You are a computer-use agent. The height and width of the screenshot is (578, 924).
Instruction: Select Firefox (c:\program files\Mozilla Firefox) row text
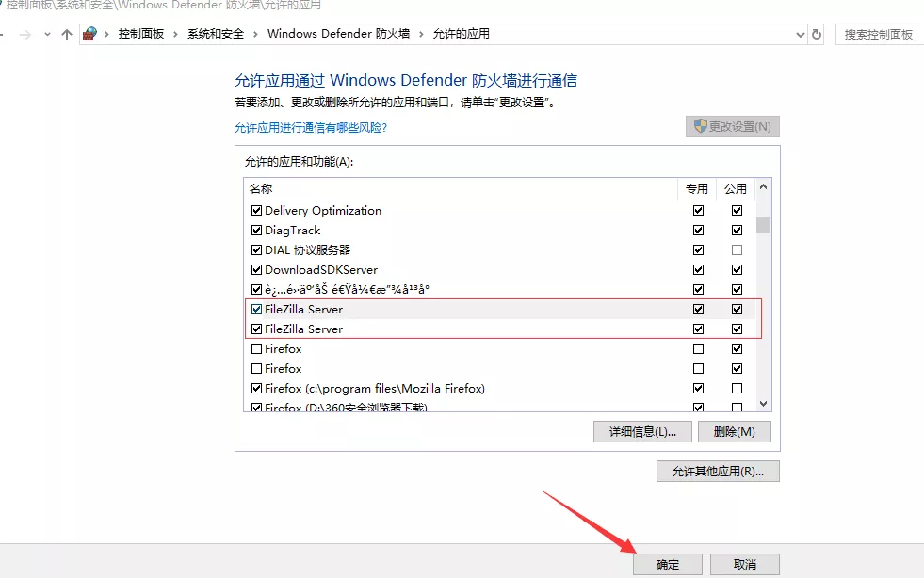[x=375, y=388]
